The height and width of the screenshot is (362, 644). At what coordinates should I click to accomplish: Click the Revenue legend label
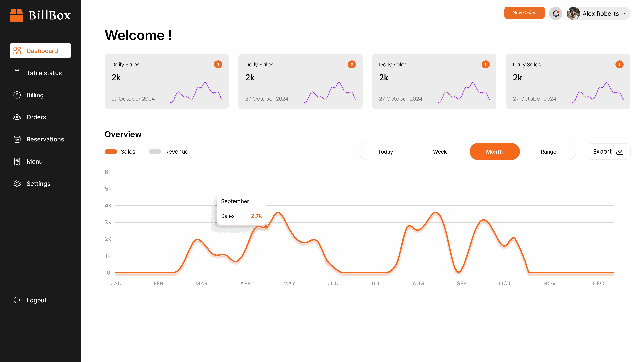point(177,152)
